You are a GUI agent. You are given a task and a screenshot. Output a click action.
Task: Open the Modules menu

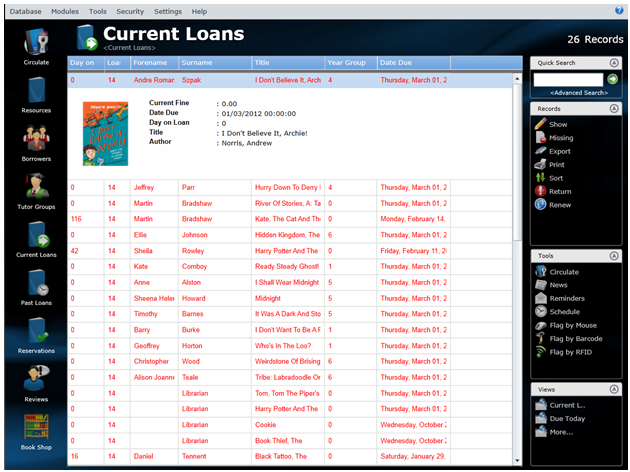click(65, 11)
